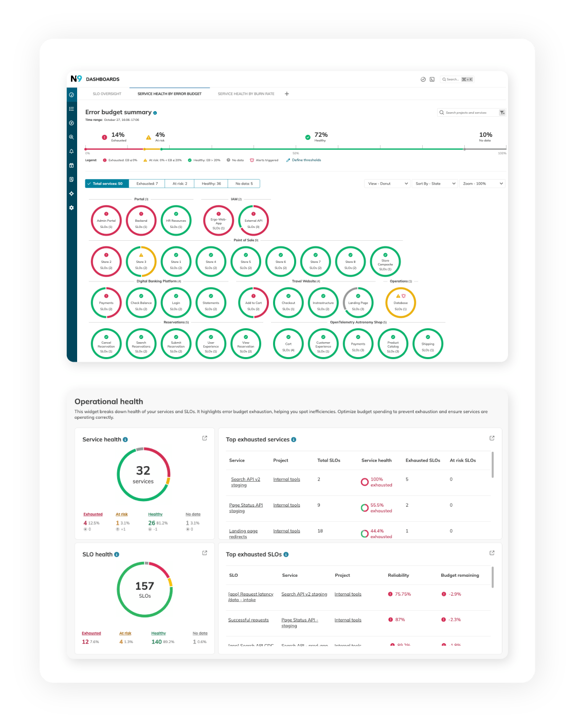Screen dimensions: 579x728
Task: Switch to SLO Oversight tab
Action: (x=107, y=94)
